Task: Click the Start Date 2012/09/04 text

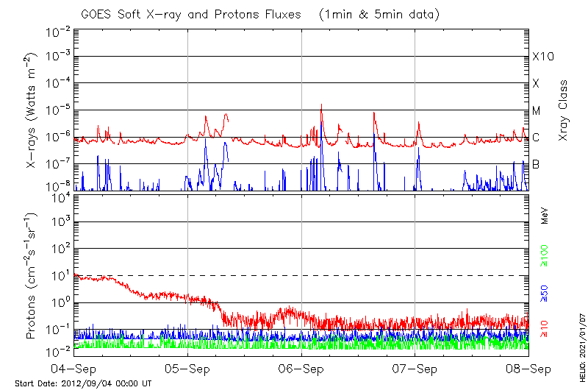Action: click(x=83, y=383)
